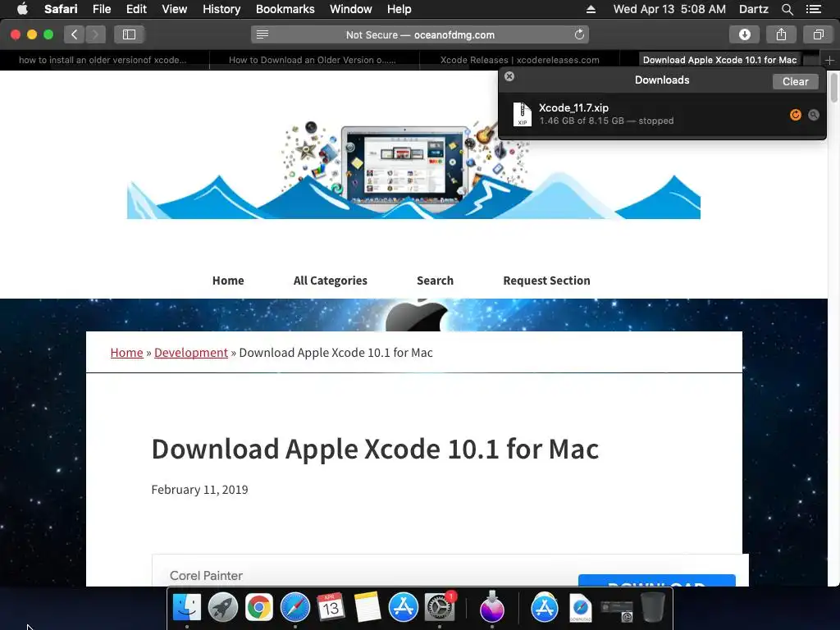Open Google Chrome from the Dock
This screenshot has height=630, width=840.
pyautogui.click(x=258, y=608)
